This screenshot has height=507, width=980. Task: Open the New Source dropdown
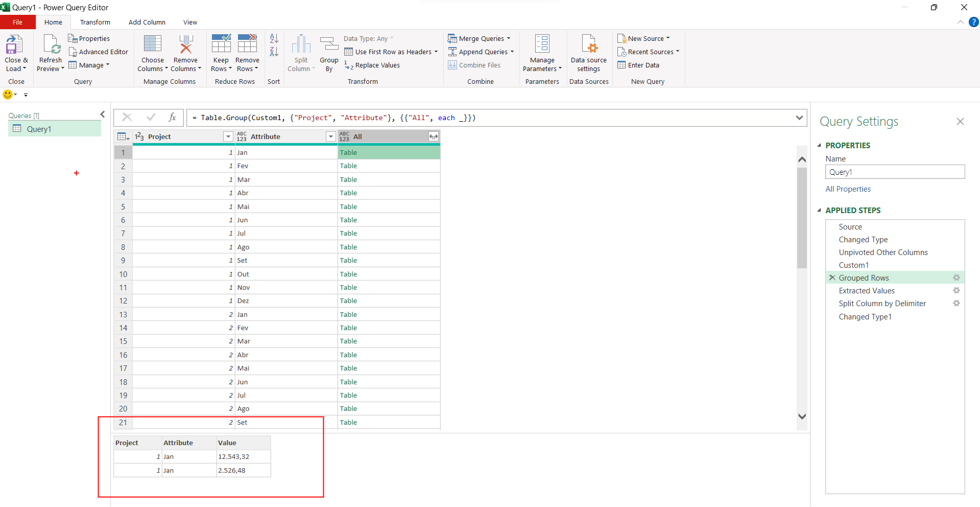click(668, 38)
